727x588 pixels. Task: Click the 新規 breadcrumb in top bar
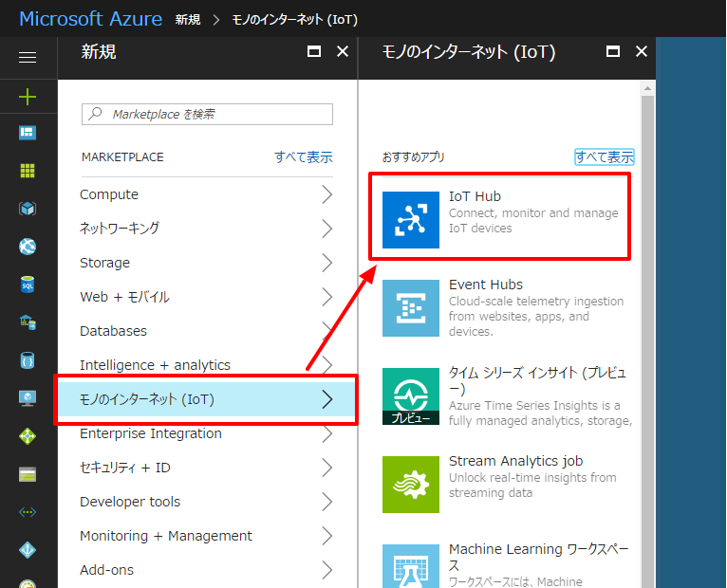point(188,20)
